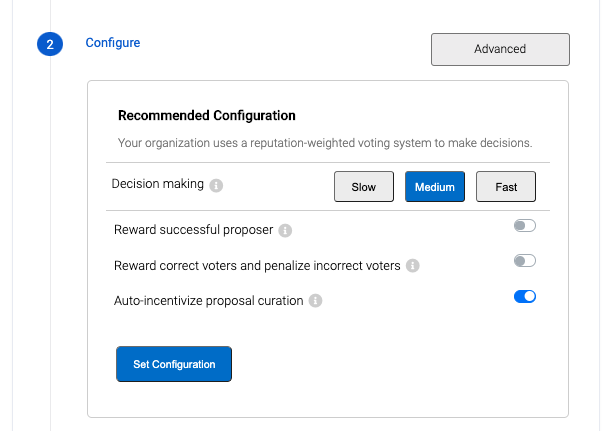
Task: Click the reputation-weighted voting description text
Action: 324,143
